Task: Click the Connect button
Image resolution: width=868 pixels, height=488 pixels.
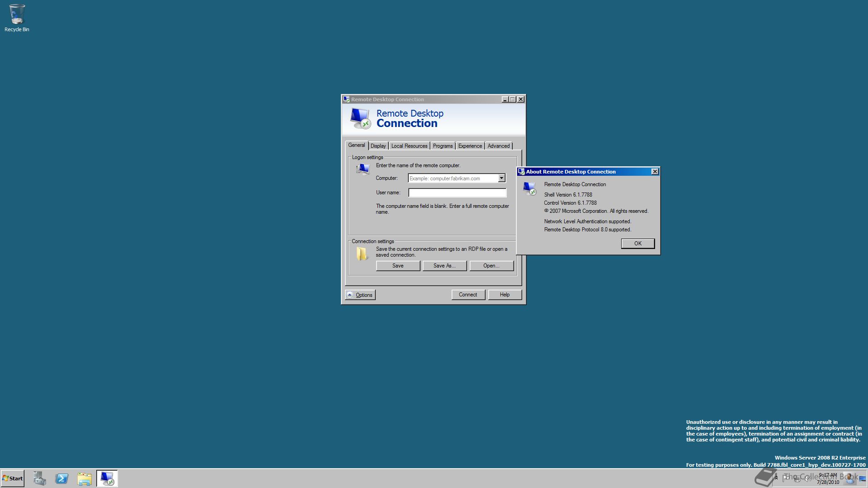Action: coord(468,295)
